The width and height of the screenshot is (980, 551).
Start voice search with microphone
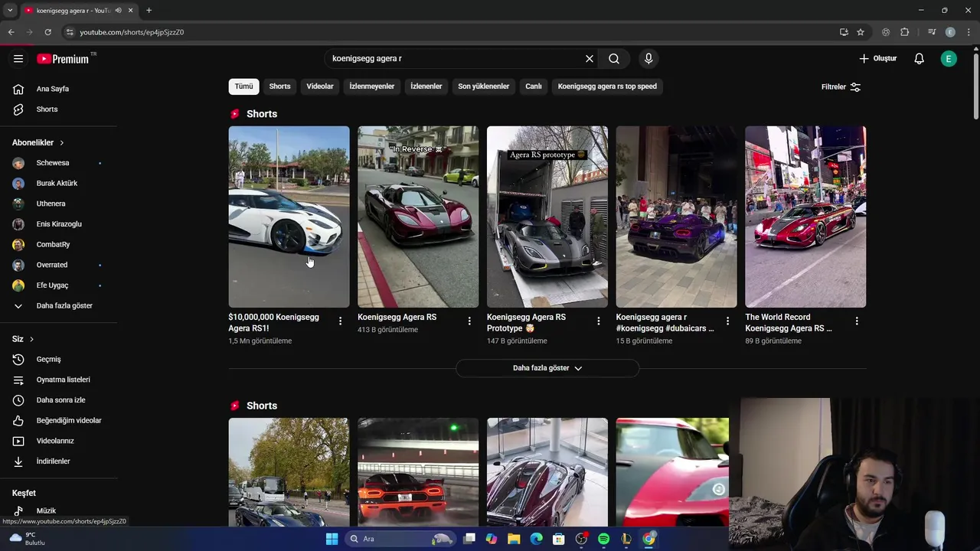point(648,58)
